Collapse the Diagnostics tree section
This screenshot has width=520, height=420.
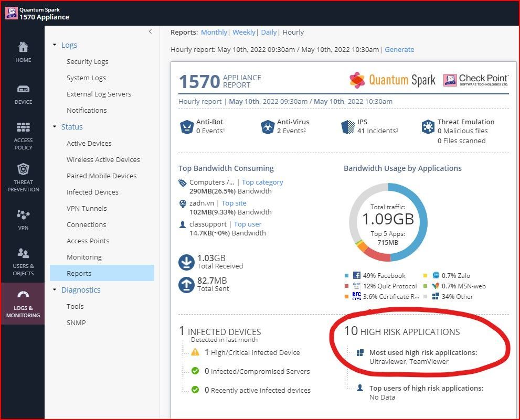click(x=55, y=290)
